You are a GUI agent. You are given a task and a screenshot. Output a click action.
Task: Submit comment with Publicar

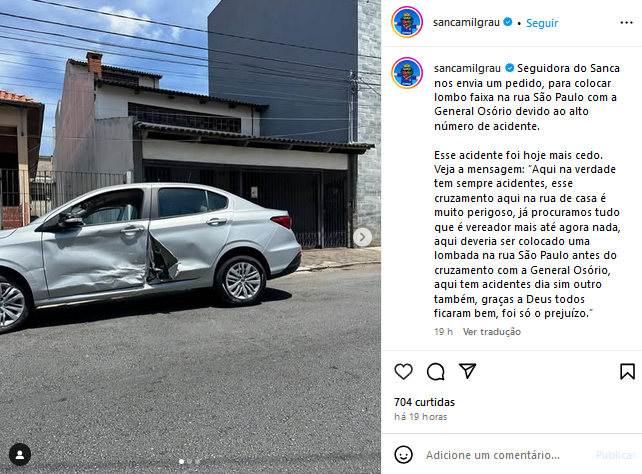616,455
